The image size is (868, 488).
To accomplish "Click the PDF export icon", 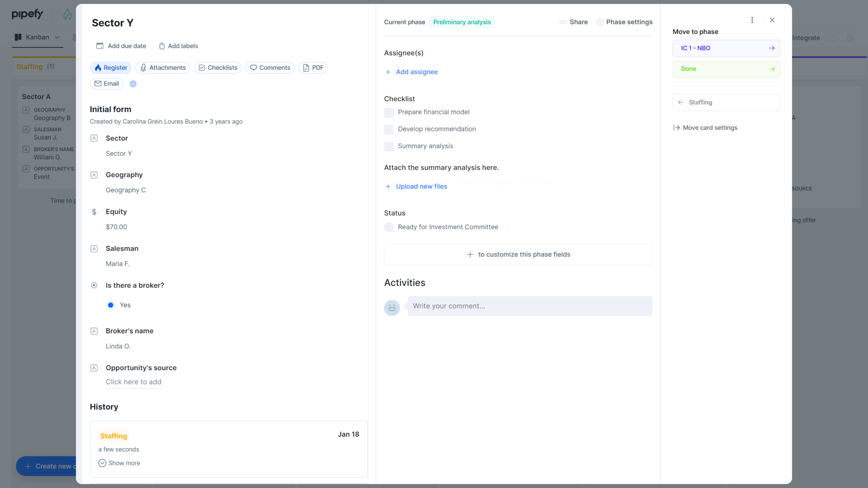I will coord(306,68).
